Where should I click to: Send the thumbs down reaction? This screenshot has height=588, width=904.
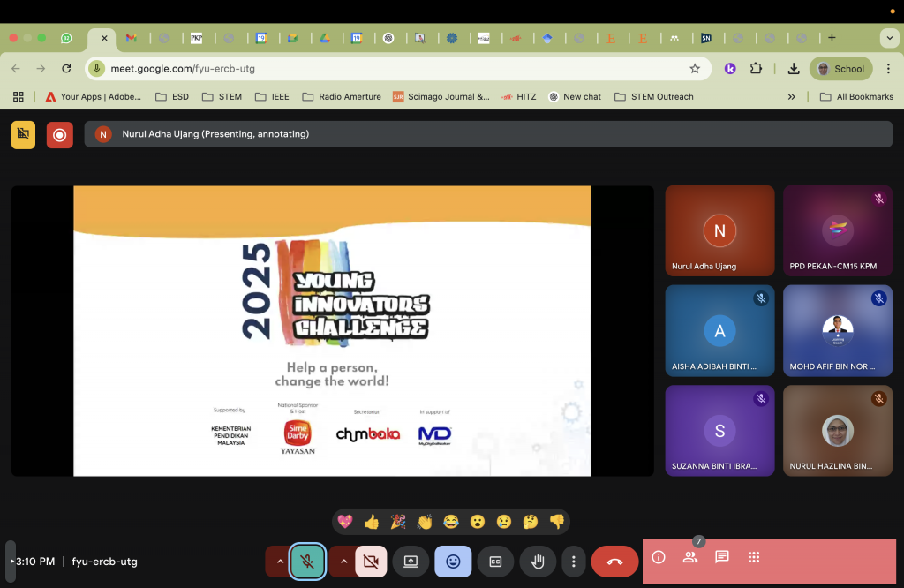click(557, 522)
